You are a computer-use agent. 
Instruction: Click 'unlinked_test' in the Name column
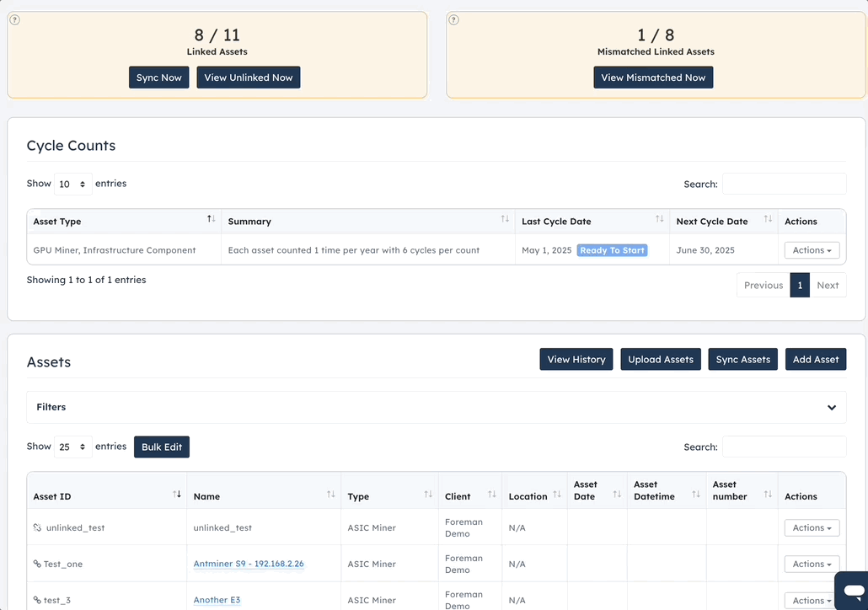[x=222, y=527]
